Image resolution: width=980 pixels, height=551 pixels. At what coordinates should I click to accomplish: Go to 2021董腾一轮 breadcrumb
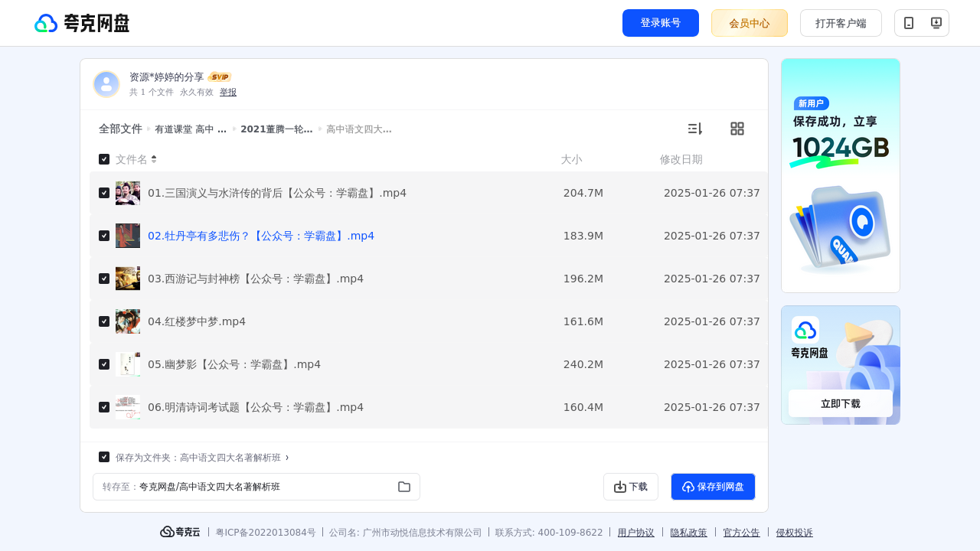[x=276, y=129]
